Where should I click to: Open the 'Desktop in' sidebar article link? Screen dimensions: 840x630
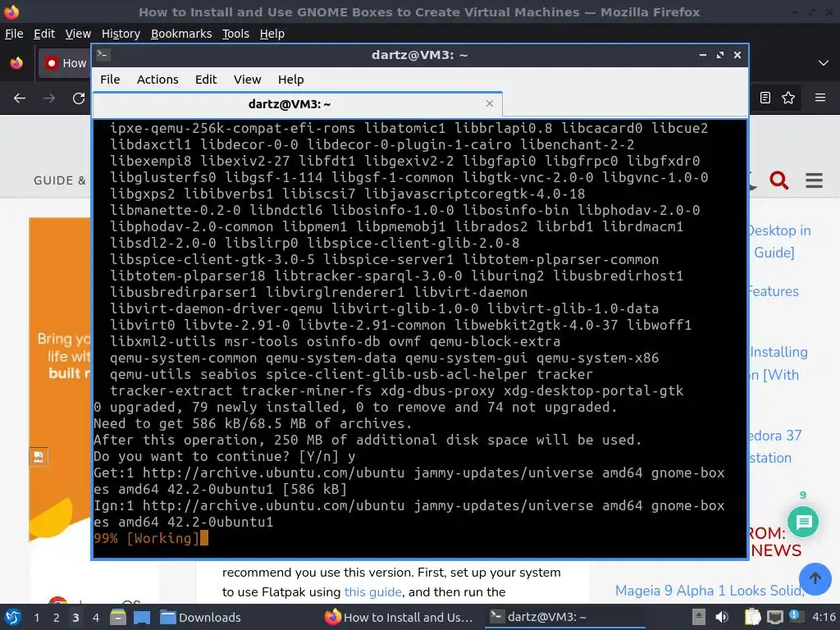pyautogui.click(x=779, y=231)
